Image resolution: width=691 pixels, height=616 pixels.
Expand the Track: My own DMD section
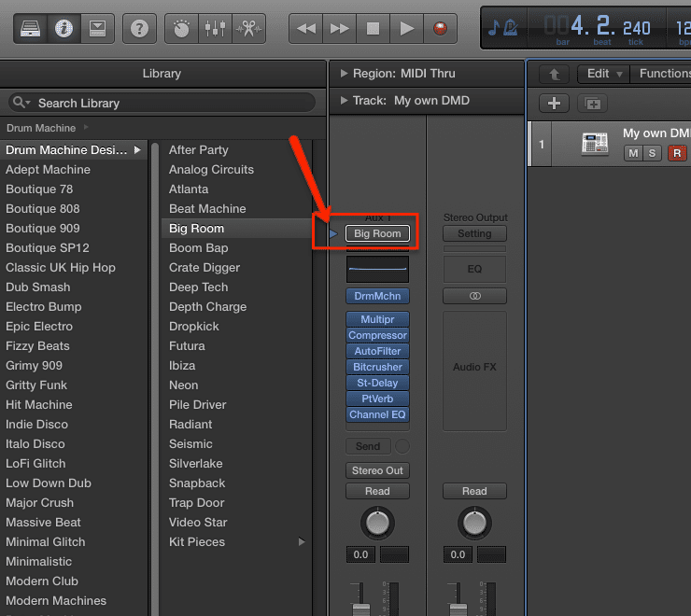click(344, 100)
